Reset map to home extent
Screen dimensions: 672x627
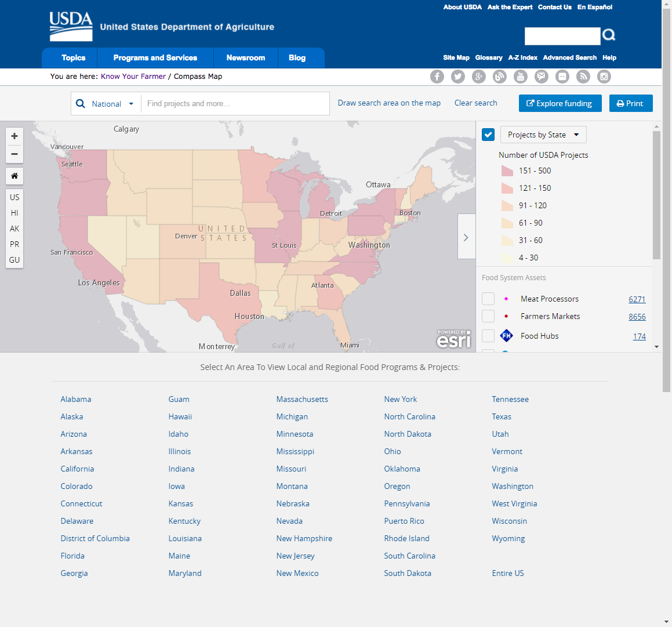point(14,176)
